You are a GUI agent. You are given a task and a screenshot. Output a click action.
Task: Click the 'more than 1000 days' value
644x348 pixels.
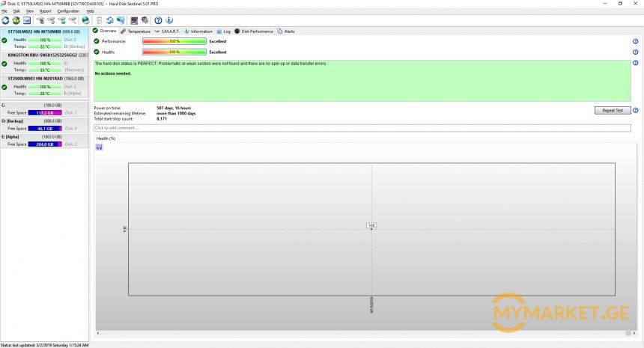point(176,113)
